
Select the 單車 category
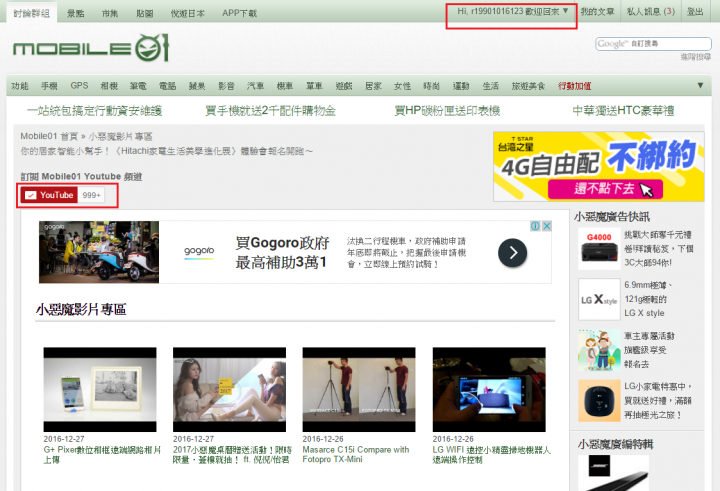(x=314, y=86)
